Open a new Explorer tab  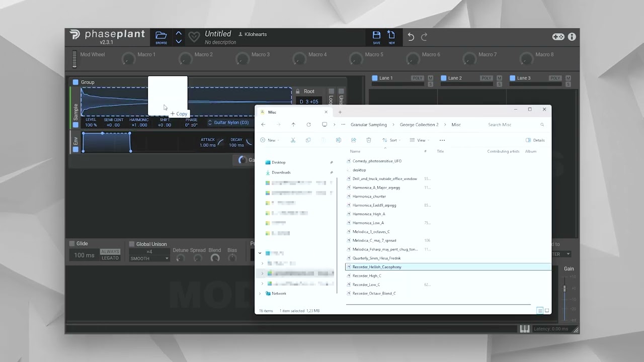[340, 112]
